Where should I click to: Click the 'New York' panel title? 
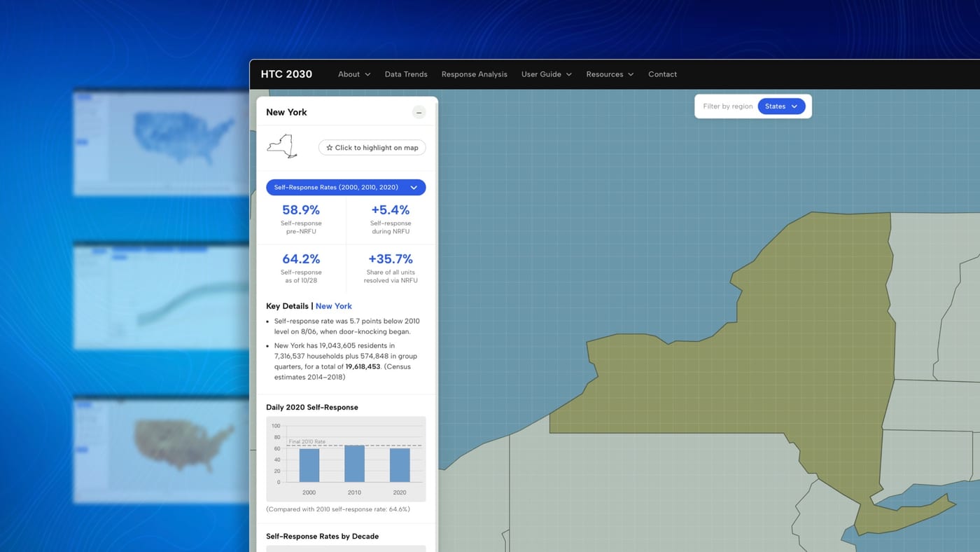[x=286, y=112]
